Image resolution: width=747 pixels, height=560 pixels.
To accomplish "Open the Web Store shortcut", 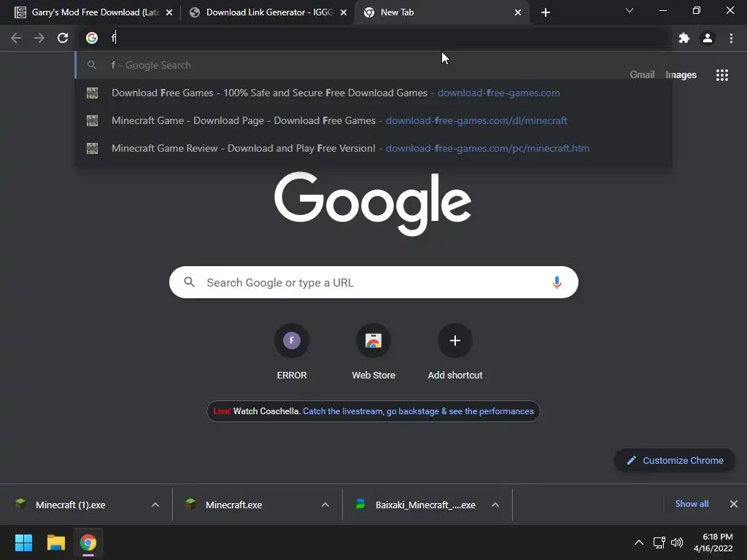I will pyautogui.click(x=373, y=352).
